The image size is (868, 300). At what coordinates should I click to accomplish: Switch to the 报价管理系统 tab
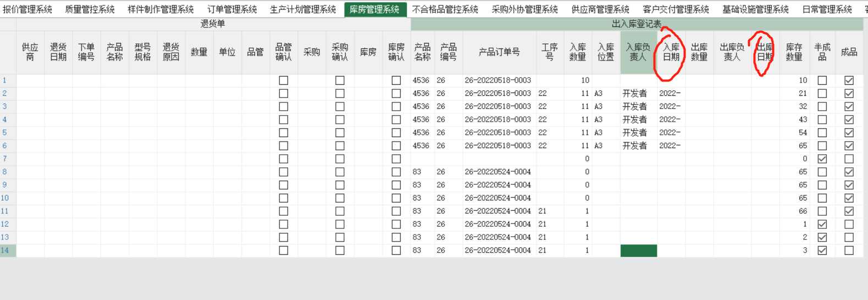tap(27, 9)
